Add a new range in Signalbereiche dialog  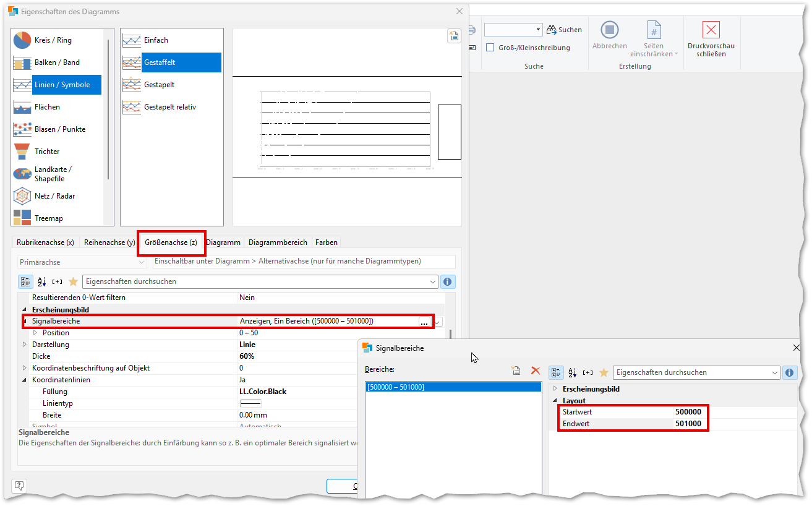pos(516,371)
